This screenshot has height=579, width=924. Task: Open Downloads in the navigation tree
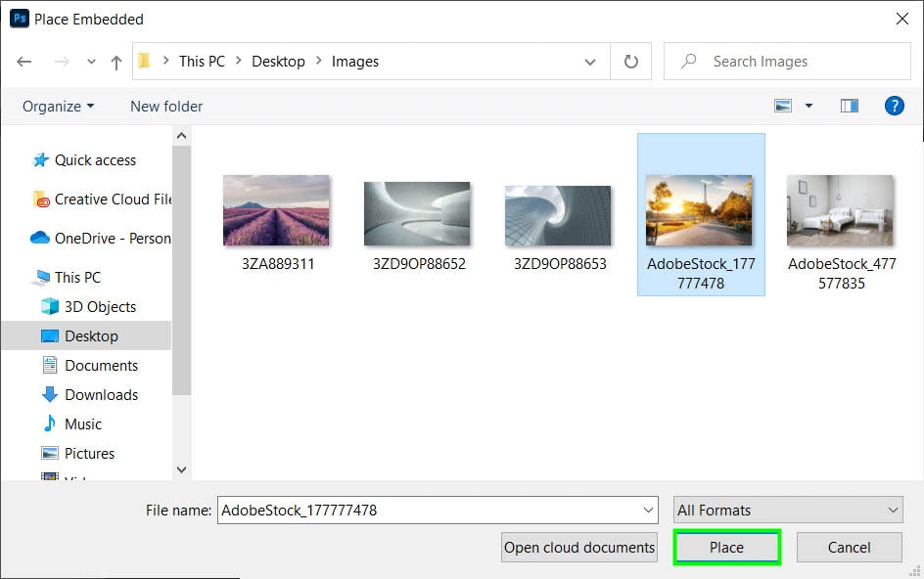pos(102,395)
